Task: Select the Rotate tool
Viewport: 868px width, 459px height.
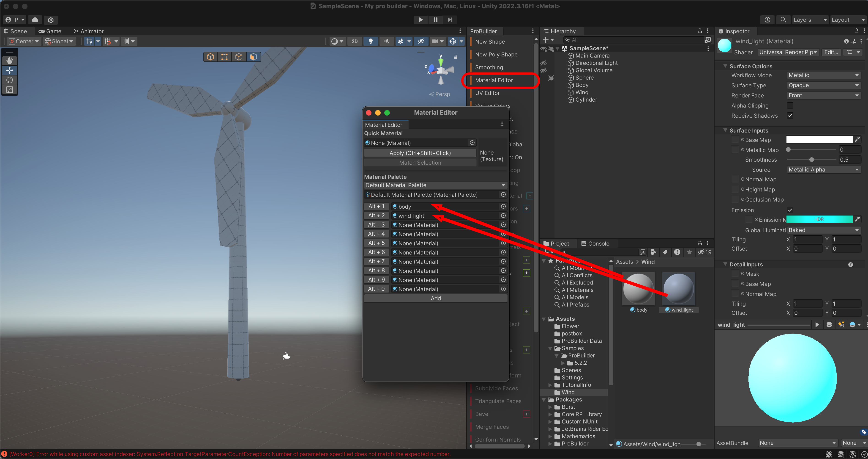Action: [x=9, y=80]
